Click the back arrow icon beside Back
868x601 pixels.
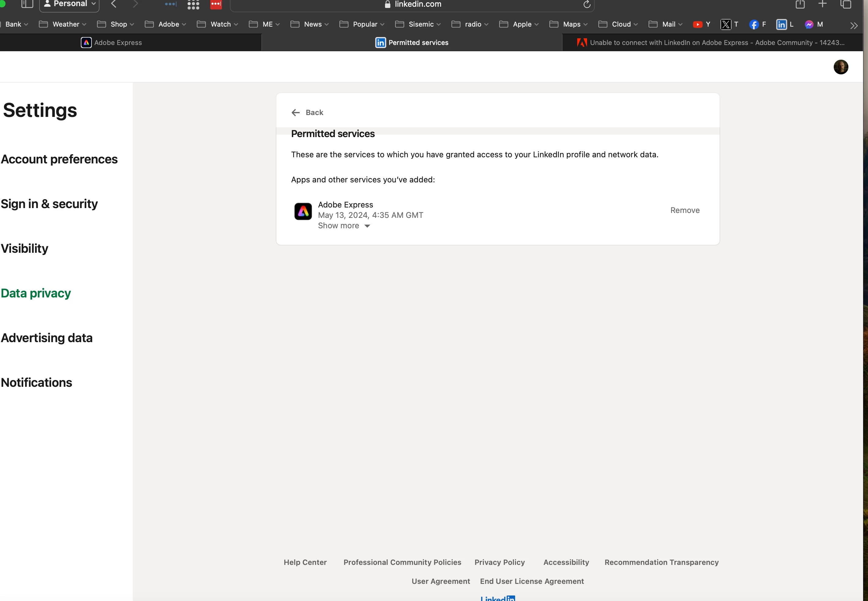tap(296, 113)
